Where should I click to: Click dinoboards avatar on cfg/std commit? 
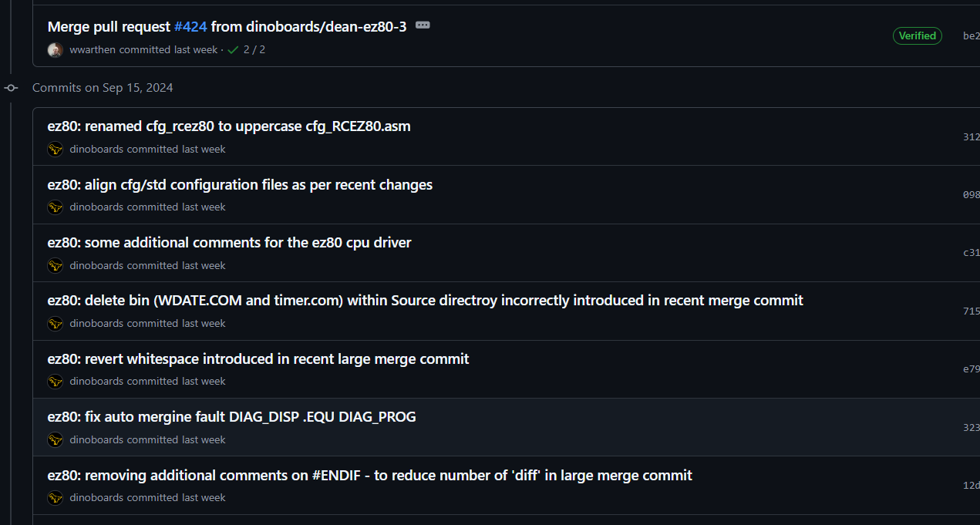click(x=55, y=207)
